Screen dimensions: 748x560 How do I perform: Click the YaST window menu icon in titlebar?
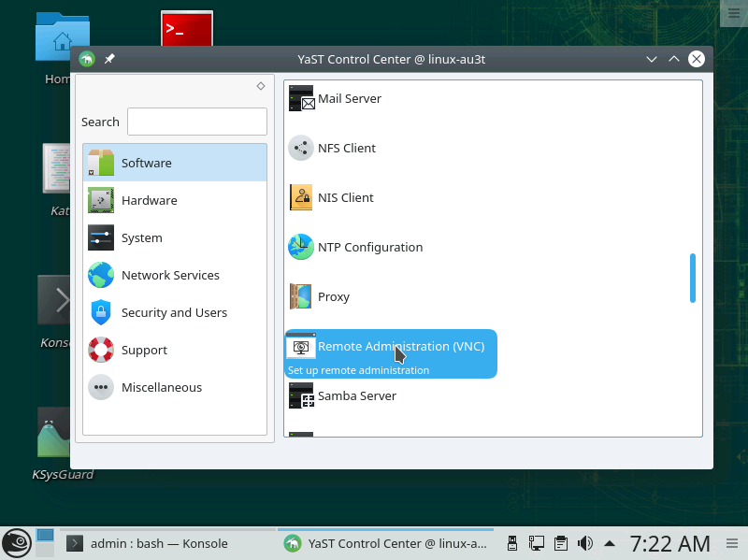click(87, 59)
